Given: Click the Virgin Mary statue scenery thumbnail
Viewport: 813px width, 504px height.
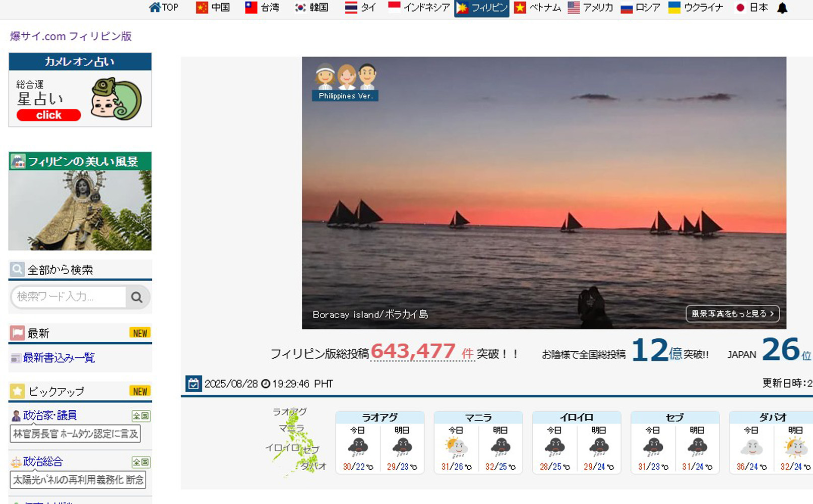Looking at the screenshot, I should 80,210.
